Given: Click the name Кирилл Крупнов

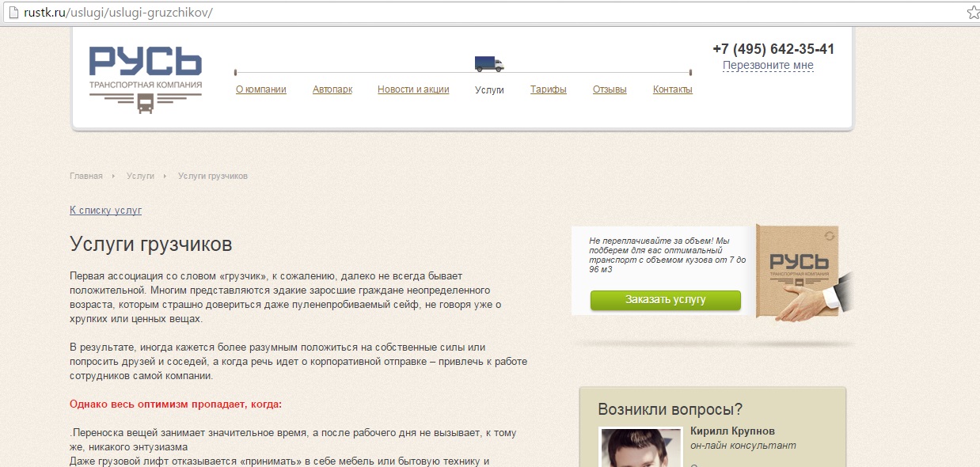Looking at the screenshot, I should pos(732,431).
